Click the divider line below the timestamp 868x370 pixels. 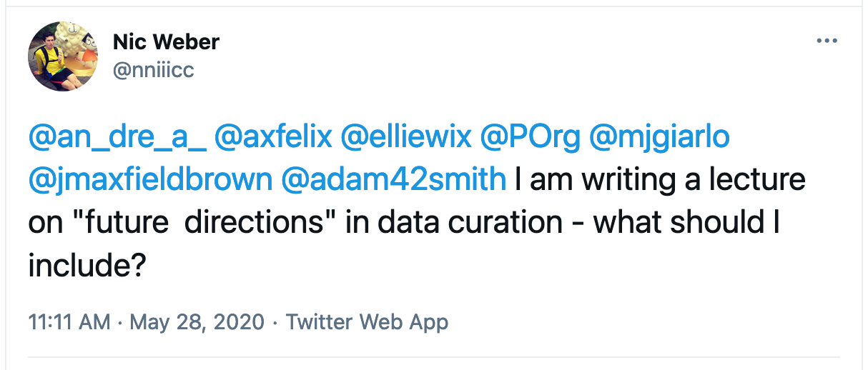(433, 357)
